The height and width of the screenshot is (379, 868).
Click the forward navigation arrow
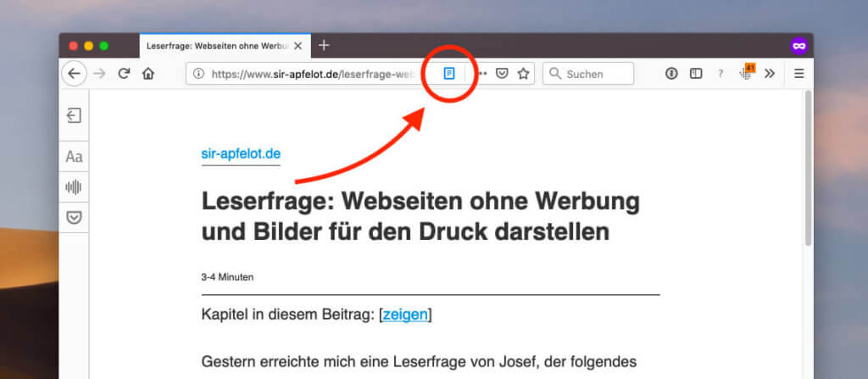tap(100, 74)
